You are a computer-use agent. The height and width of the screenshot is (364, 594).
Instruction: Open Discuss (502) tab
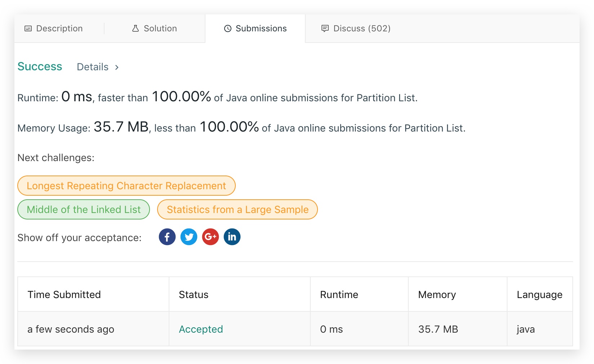pyautogui.click(x=356, y=28)
